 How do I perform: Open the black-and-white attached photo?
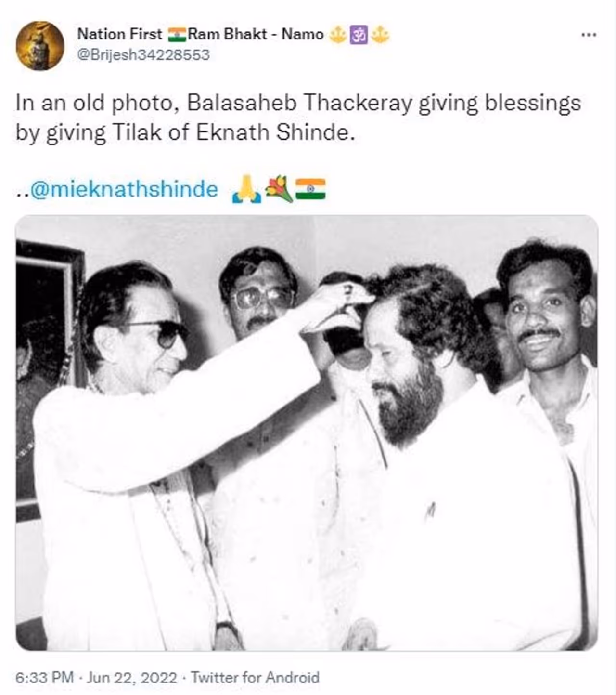tap(307, 433)
